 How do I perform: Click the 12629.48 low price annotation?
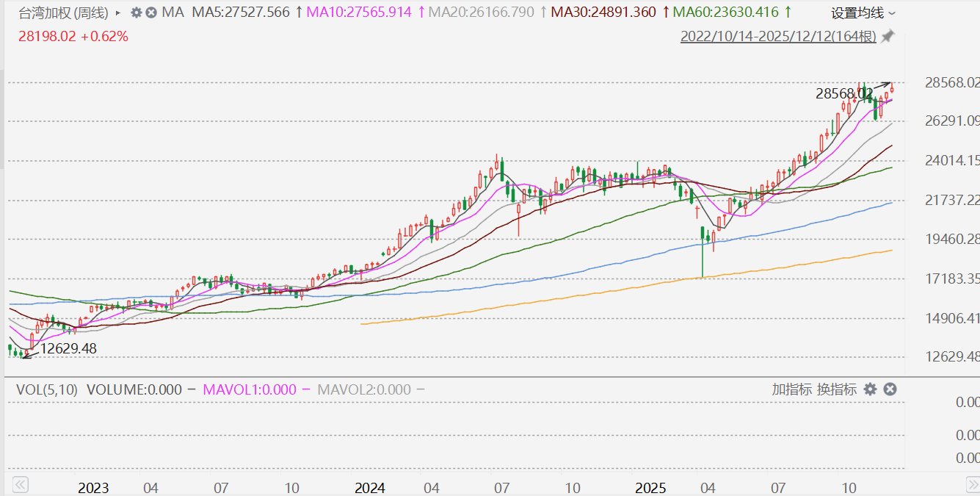pos(68,348)
